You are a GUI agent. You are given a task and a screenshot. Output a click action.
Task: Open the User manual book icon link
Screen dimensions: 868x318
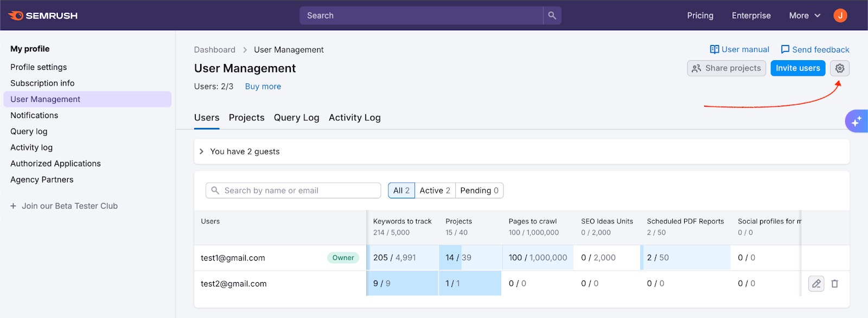[714, 49]
